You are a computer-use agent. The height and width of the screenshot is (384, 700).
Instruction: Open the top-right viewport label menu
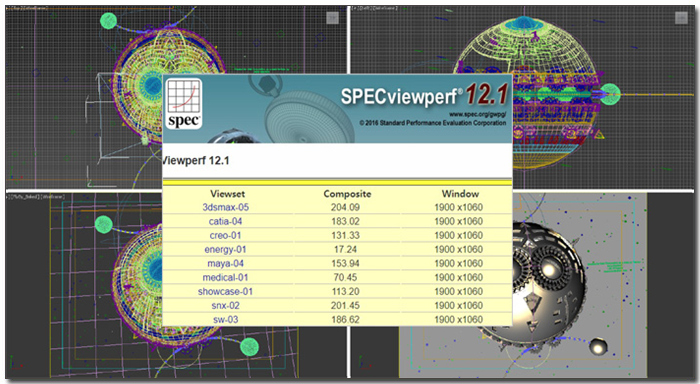coord(375,8)
